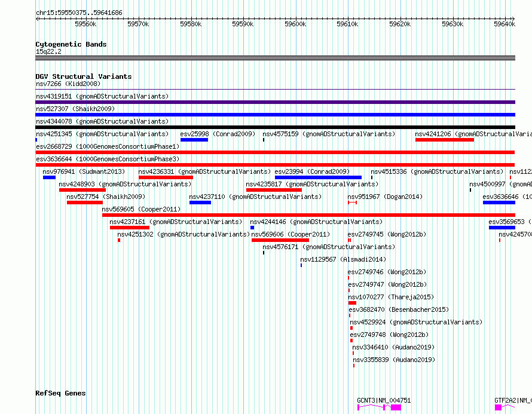Image resolution: width=532 pixels, height=414 pixels.
Task: Click the 59600k ruler tick label
Action: [x=295, y=24]
